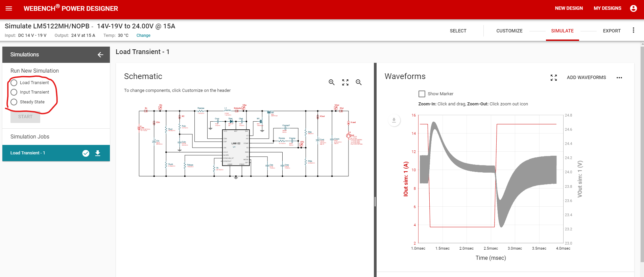The height and width of the screenshot is (277, 644).
Task: Go to the CUSTOMIZE step
Action: click(509, 31)
